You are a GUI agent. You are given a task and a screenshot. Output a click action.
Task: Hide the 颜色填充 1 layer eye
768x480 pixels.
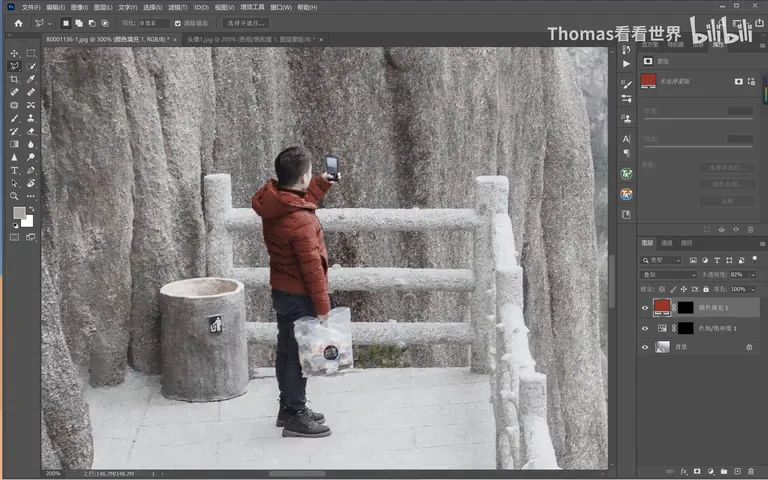click(x=645, y=308)
